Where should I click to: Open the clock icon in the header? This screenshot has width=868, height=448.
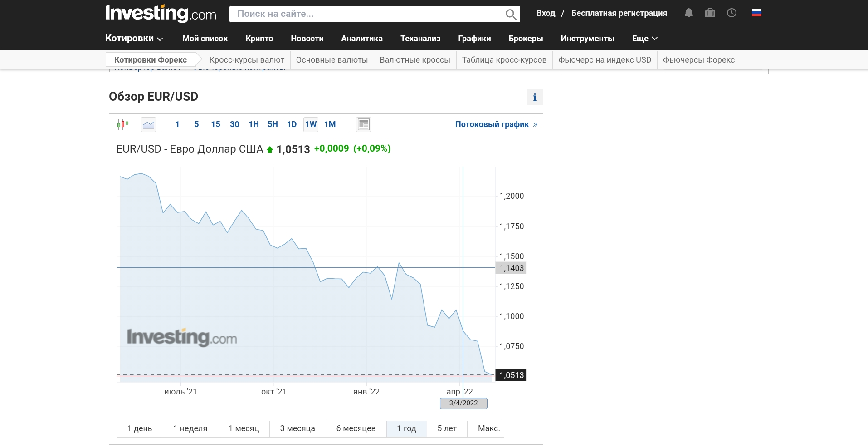[x=731, y=13]
